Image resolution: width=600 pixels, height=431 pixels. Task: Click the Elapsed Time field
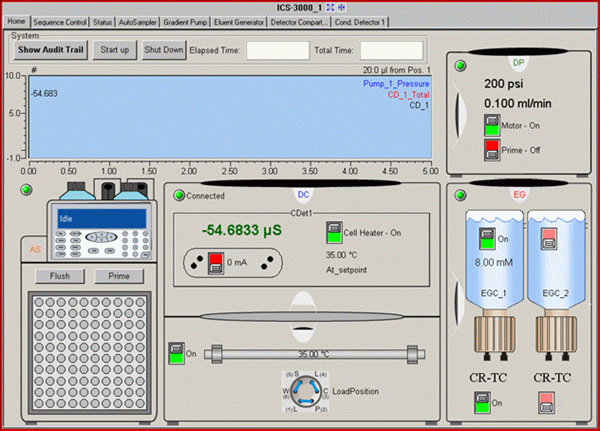(278, 51)
